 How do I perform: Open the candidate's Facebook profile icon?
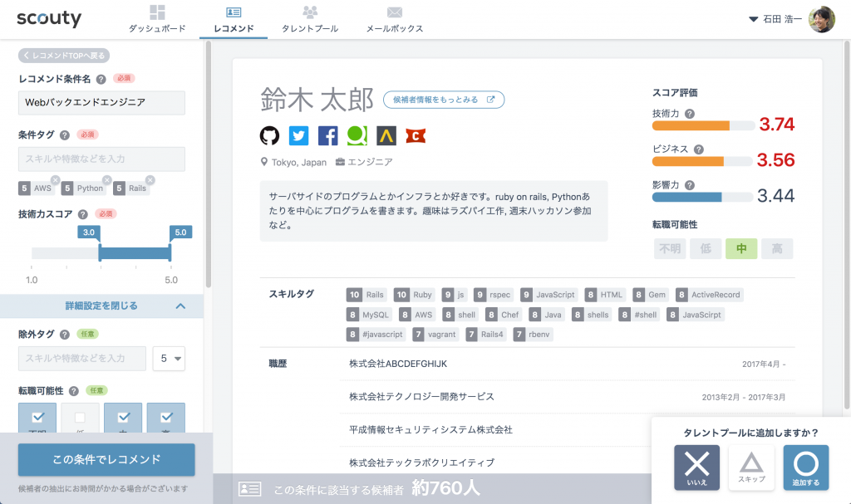click(327, 135)
